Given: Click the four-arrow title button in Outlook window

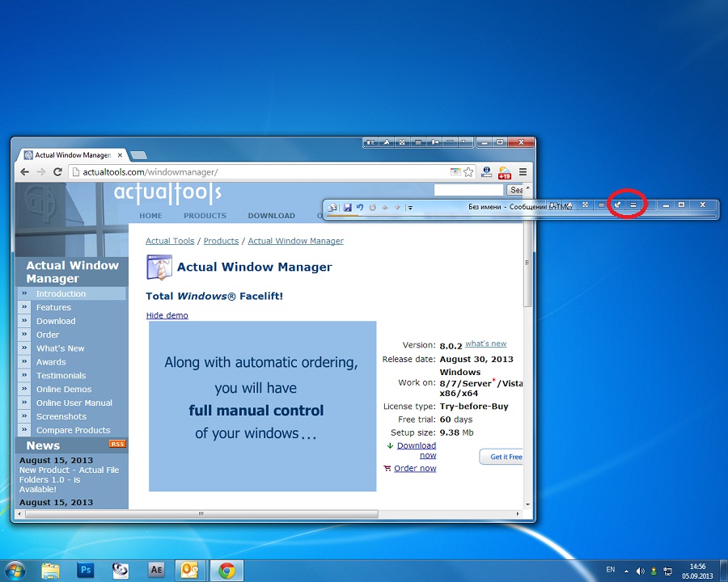Looking at the screenshot, I should tap(586, 205).
